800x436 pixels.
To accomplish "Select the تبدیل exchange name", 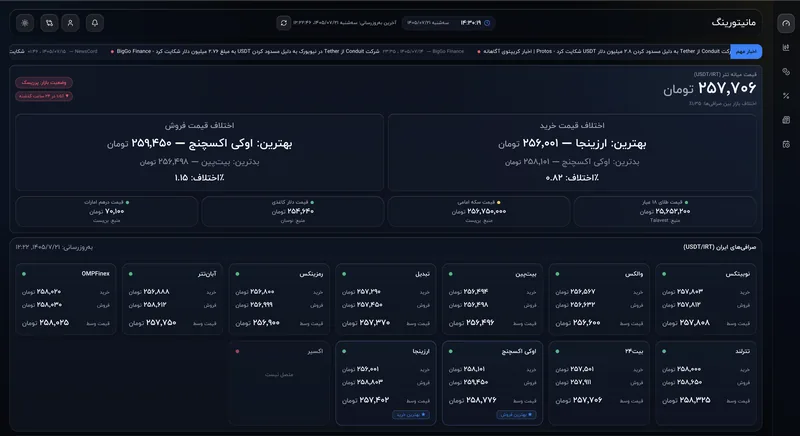I will pyautogui.click(x=422, y=274).
